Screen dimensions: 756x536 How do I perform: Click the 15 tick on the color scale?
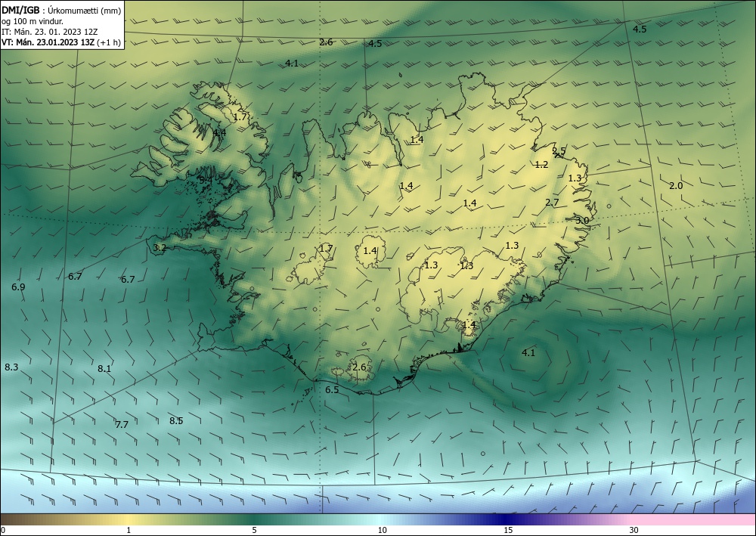(x=509, y=531)
